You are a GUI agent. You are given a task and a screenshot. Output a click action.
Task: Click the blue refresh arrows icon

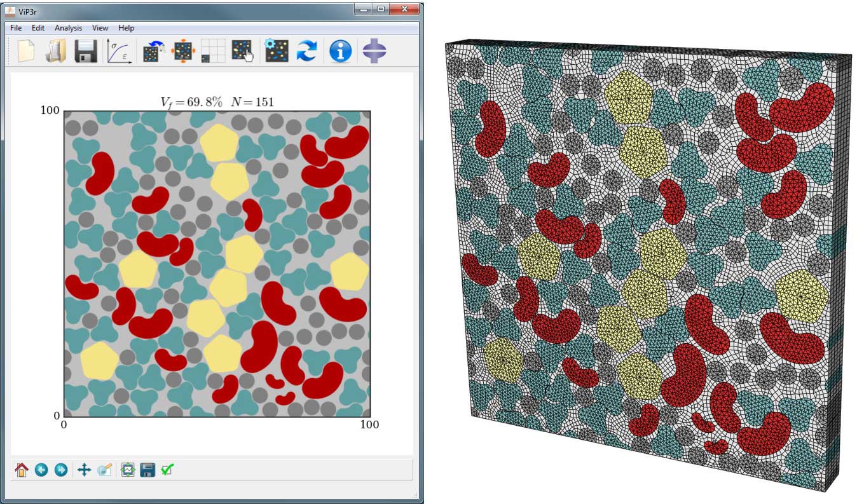tap(306, 51)
